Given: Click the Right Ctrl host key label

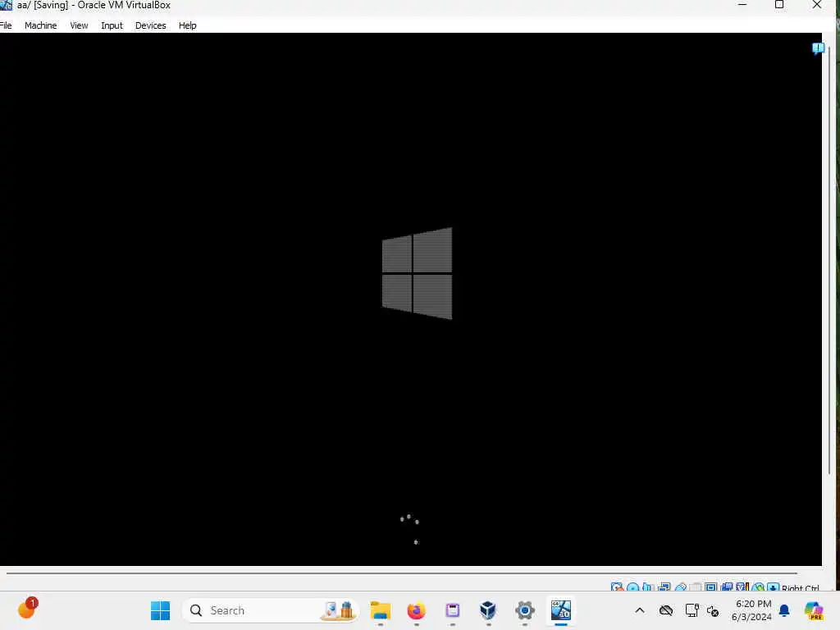Looking at the screenshot, I should (x=801, y=587).
